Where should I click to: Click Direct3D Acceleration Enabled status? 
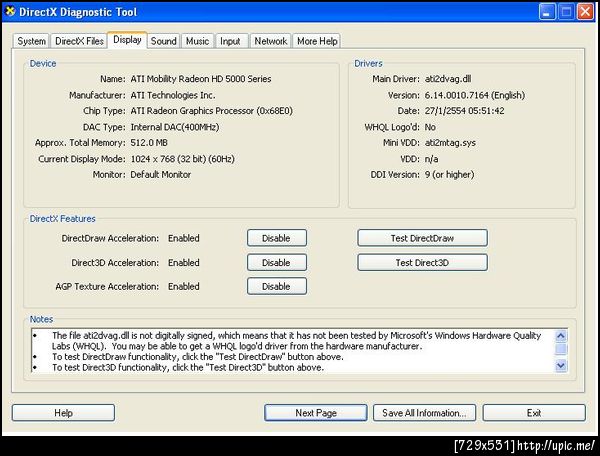(x=184, y=262)
